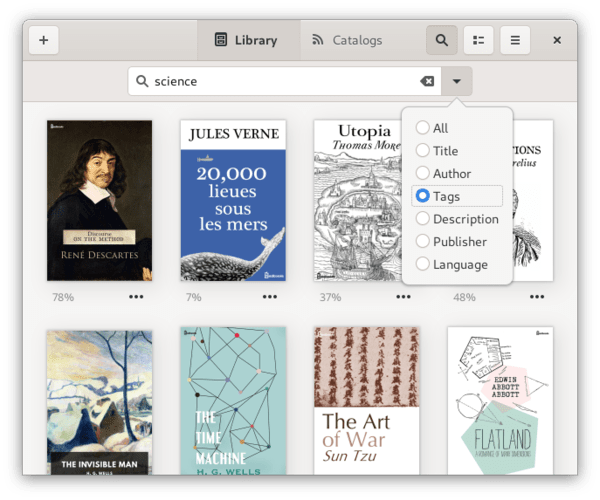Viewport: 600px width, 500px height.
Task: Toggle the search filter dropdown arrow
Action: point(457,81)
